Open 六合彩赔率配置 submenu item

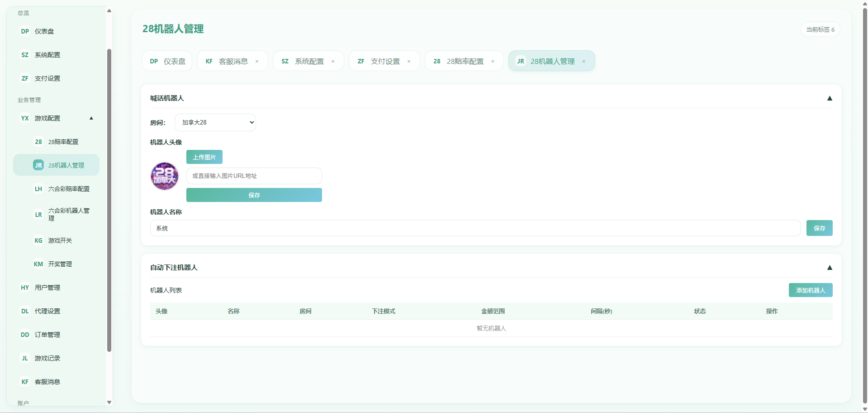click(x=56, y=189)
